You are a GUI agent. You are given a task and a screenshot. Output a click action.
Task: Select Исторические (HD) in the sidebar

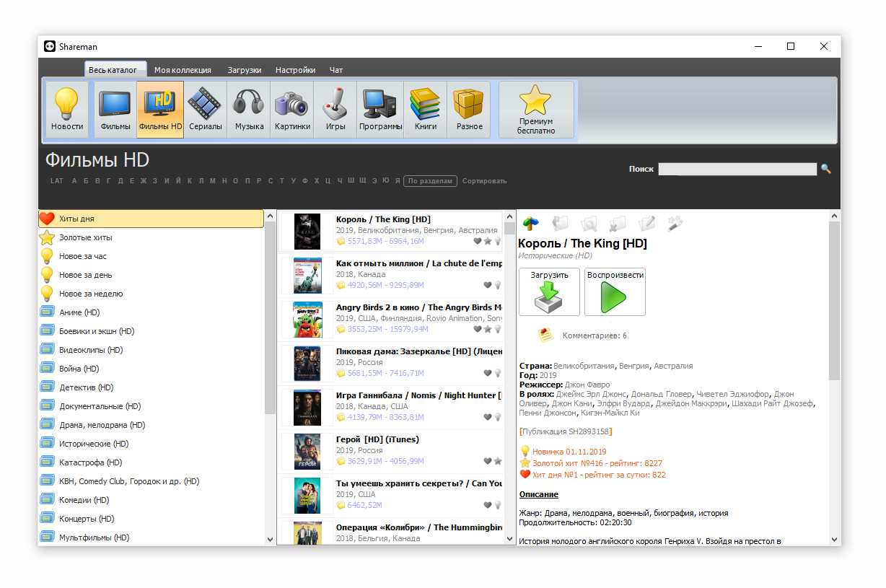point(94,444)
